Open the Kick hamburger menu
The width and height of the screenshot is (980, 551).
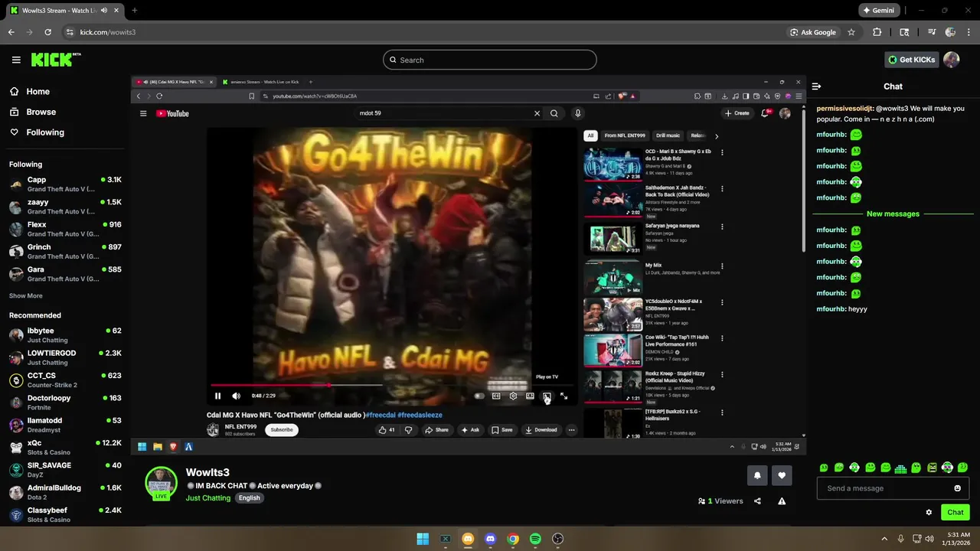point(16,60)
